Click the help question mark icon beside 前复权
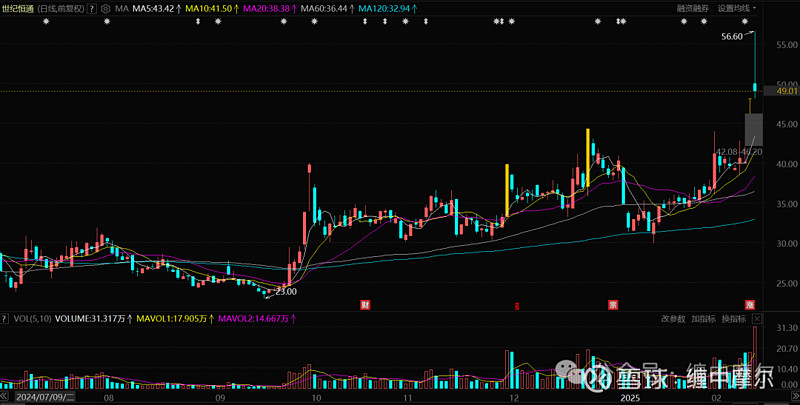 tap(93, 8)
